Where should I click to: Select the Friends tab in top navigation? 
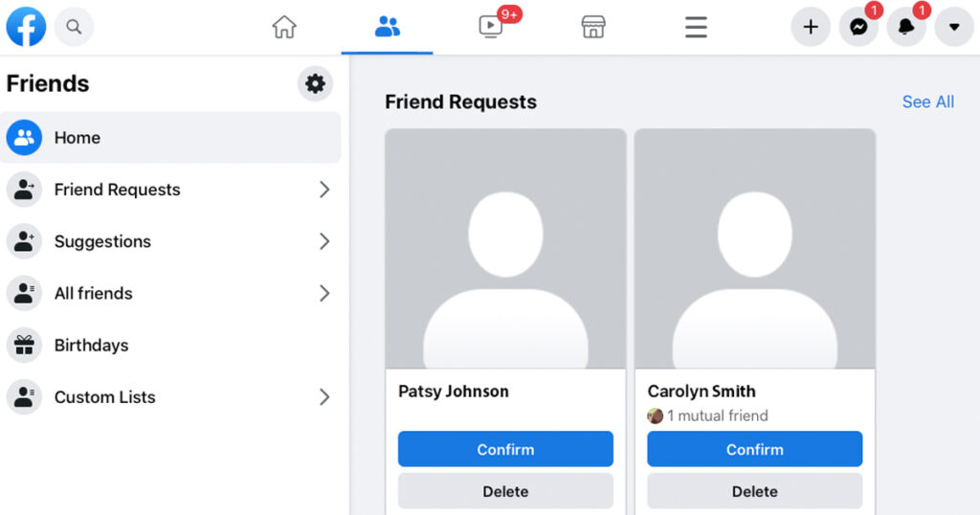point(388,27)
